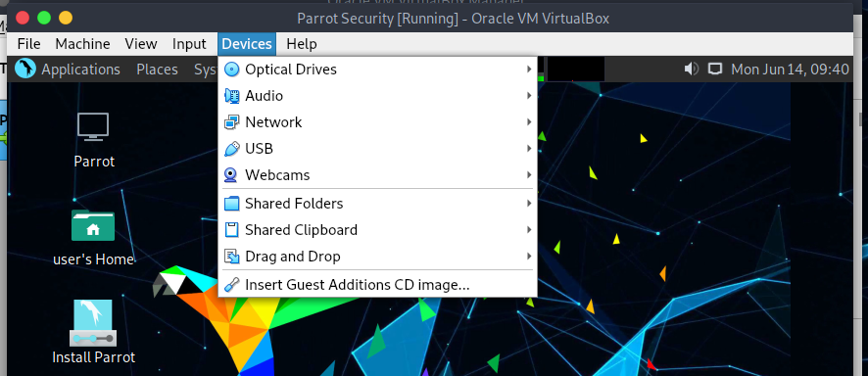Viewport: 868px width, 376px height.
Task: Expand the Optical Drives submenu arrow
Action: pos(529,70)
